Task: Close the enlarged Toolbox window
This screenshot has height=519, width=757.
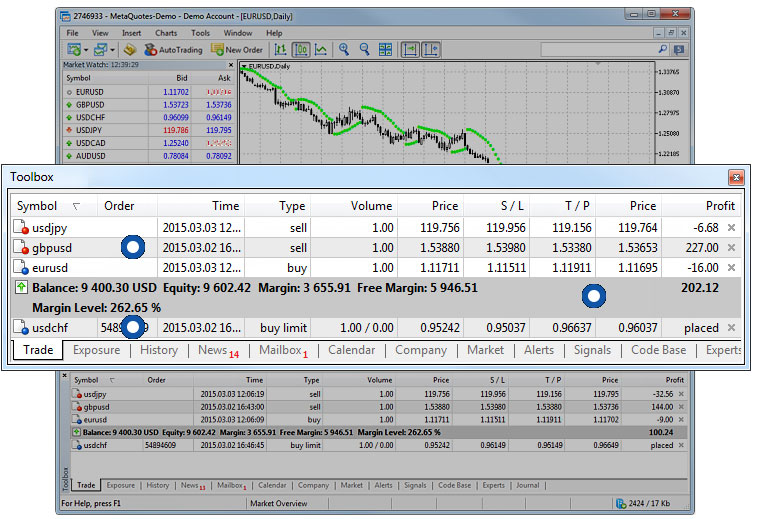Action: (736, 177)
